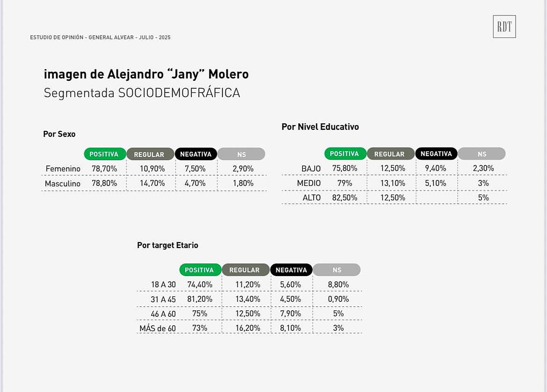Click NEGATIVA pill in Por target Etario
The width and height of the screenshot is (547, 392).
click(291, 270)
